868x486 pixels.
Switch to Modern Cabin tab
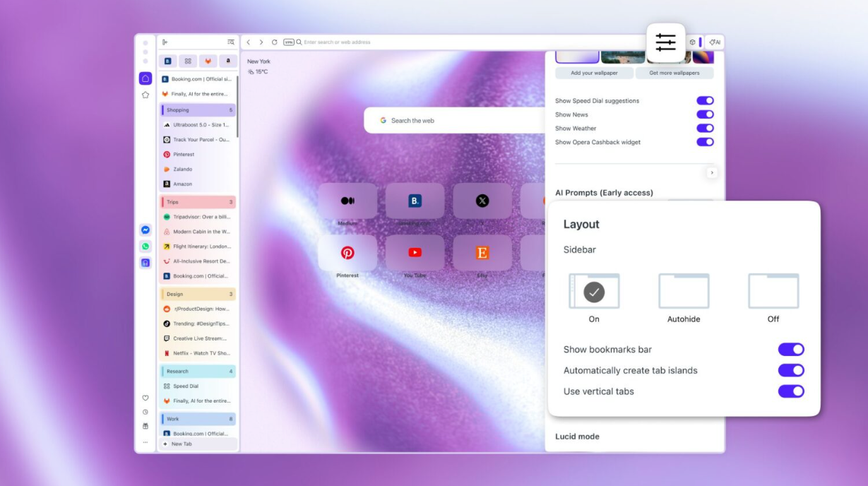point(198,232)
